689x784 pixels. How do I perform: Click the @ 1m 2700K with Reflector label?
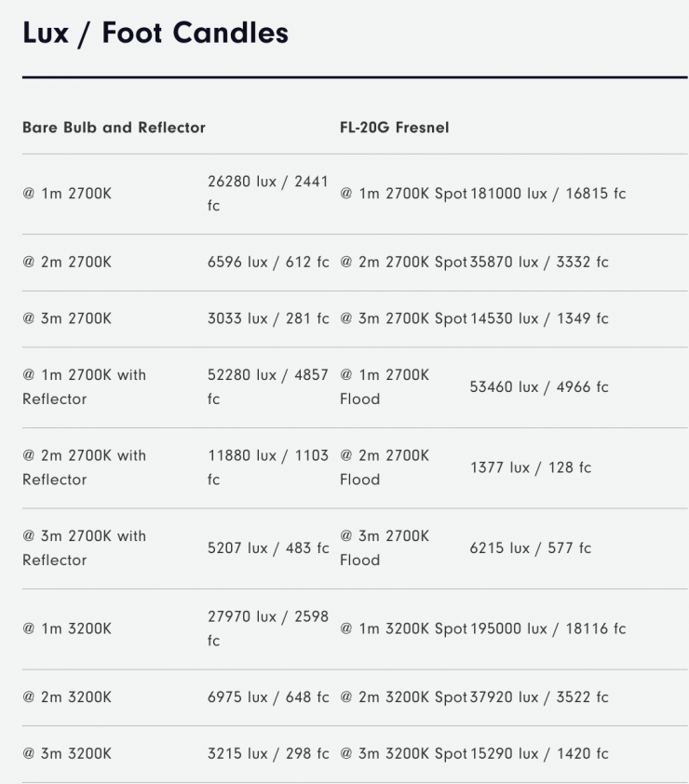pyautogui.click(x=84, y=386)
